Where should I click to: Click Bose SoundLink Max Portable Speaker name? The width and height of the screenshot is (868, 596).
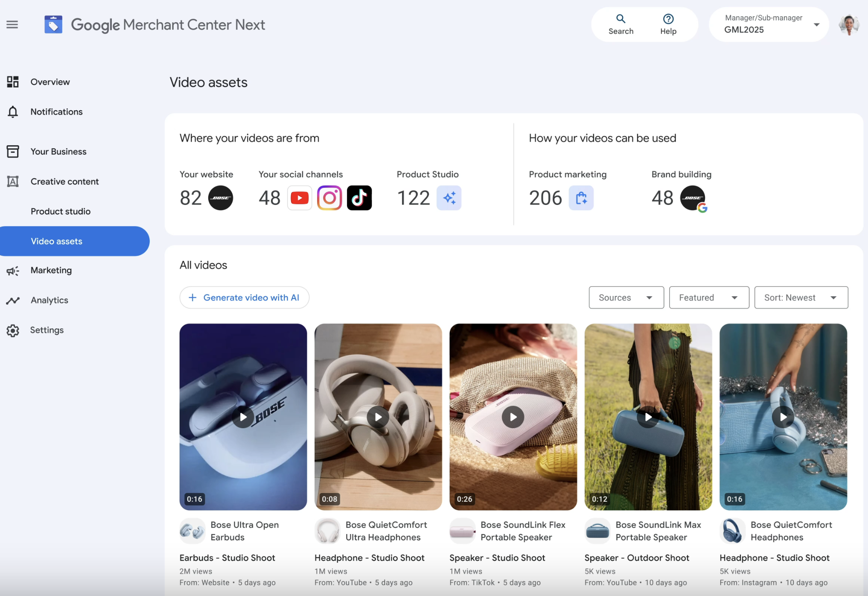[x=658, y=531]
